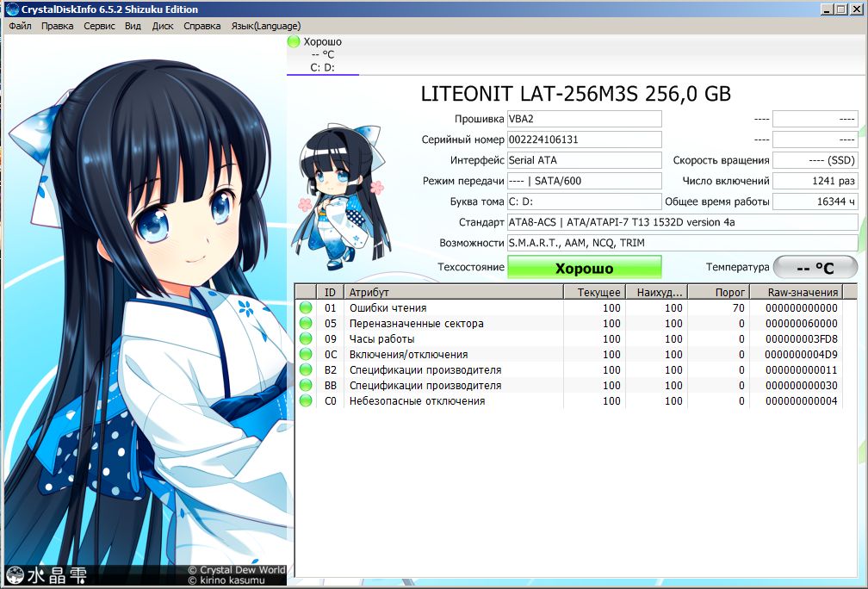Click raw value 000000000030
Viewport: 868px width, 589px height.
802,385
